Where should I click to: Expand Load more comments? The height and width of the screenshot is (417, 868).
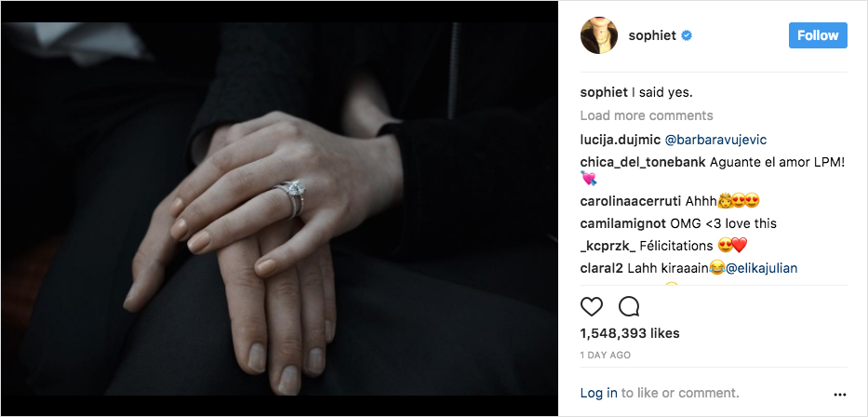(647, 115)
